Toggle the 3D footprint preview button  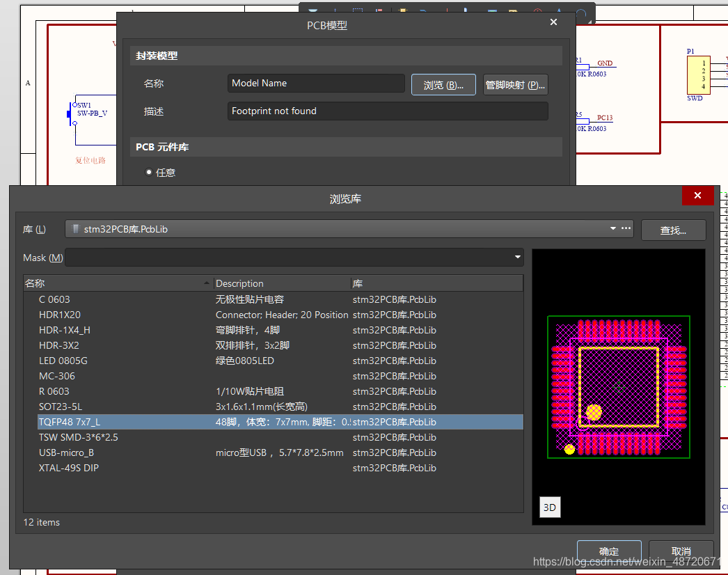[x=549, y=507]
